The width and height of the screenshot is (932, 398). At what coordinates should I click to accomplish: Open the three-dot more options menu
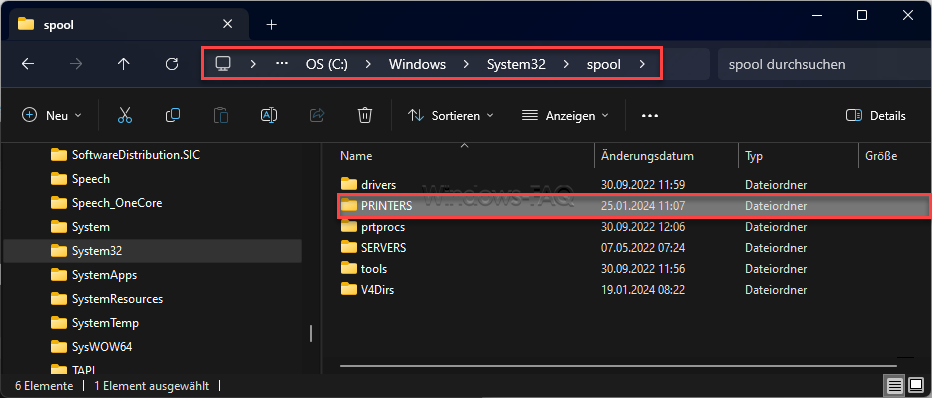point(650,116)
